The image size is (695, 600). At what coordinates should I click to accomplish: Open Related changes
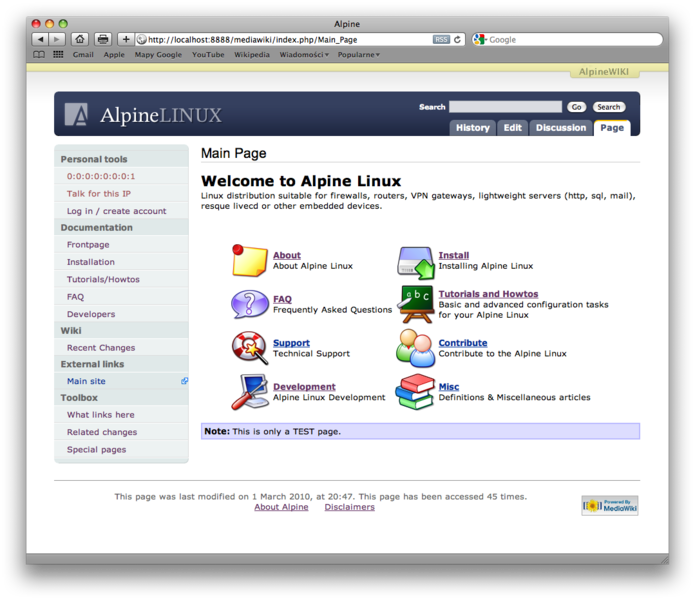(x=102, y=432)
